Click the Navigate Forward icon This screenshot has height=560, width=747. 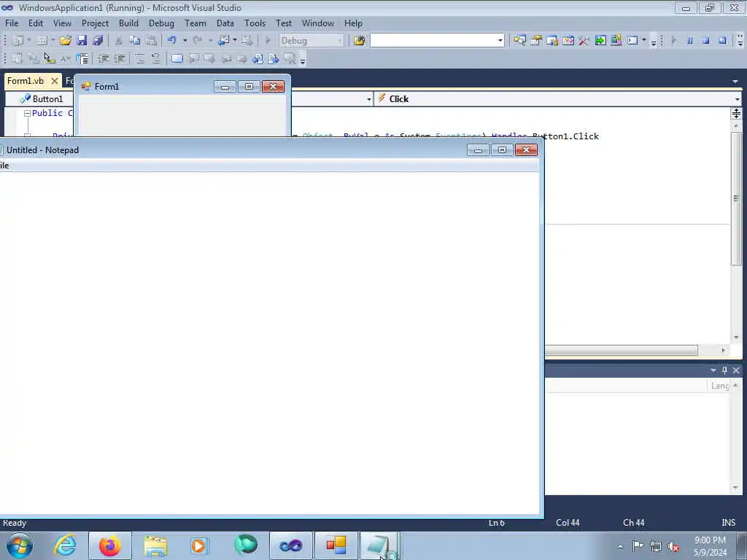247,41
